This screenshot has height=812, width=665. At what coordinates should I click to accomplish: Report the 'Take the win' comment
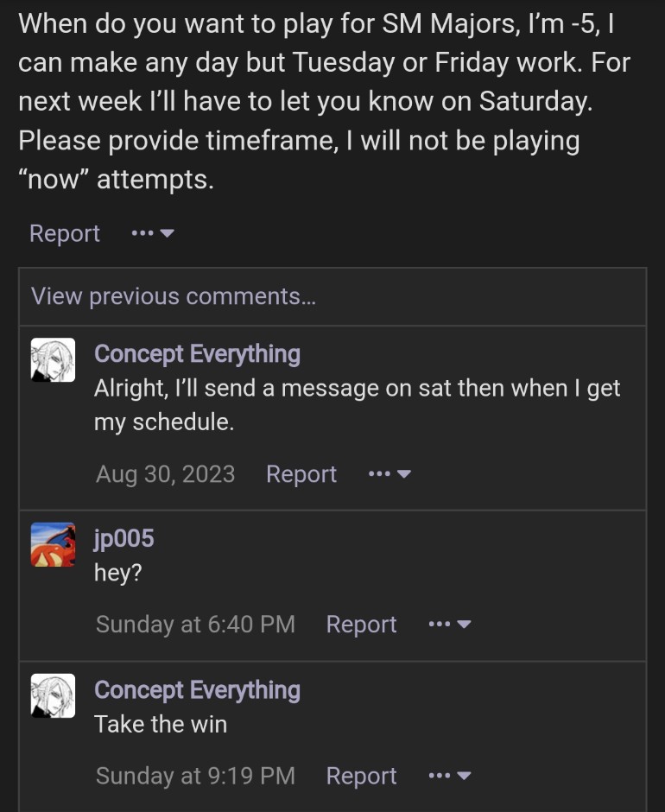click(x=361, y=776)
